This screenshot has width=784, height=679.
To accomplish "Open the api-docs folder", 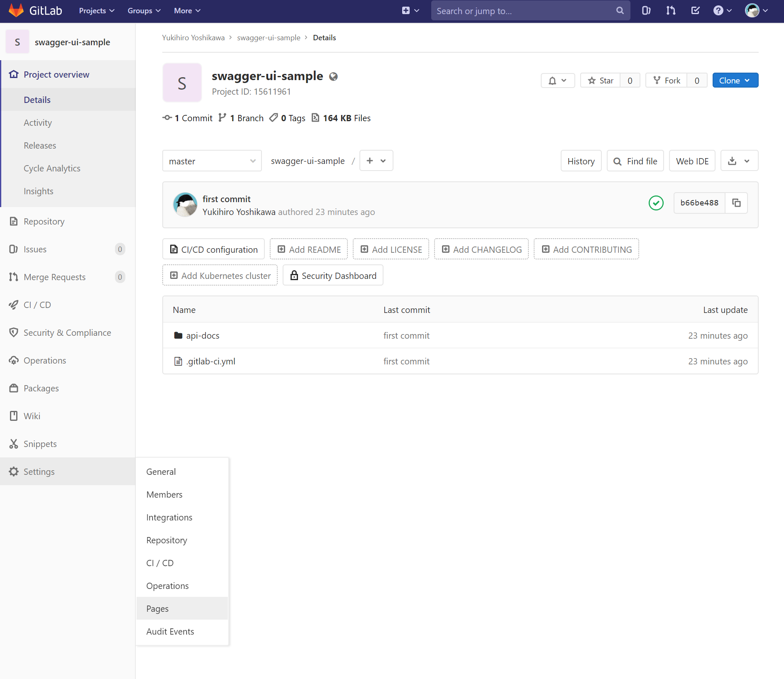I will point(203,335).
